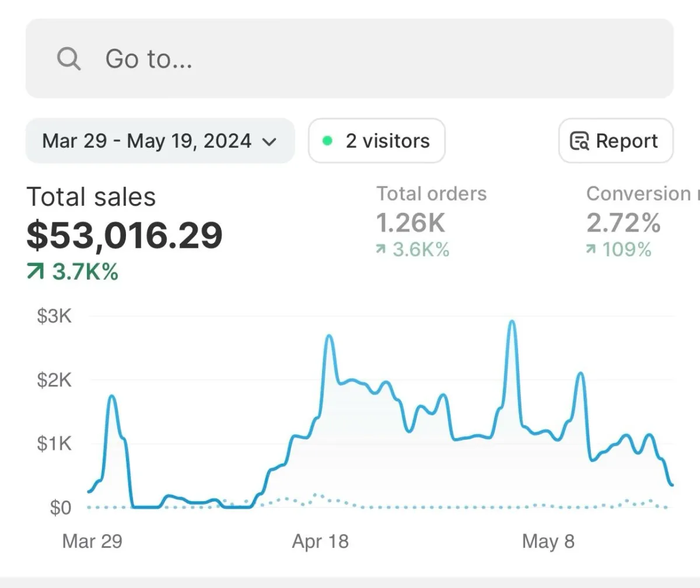Click the search magnifier icon
Viewport: 700px width, 588px height.
click(69, 59)
